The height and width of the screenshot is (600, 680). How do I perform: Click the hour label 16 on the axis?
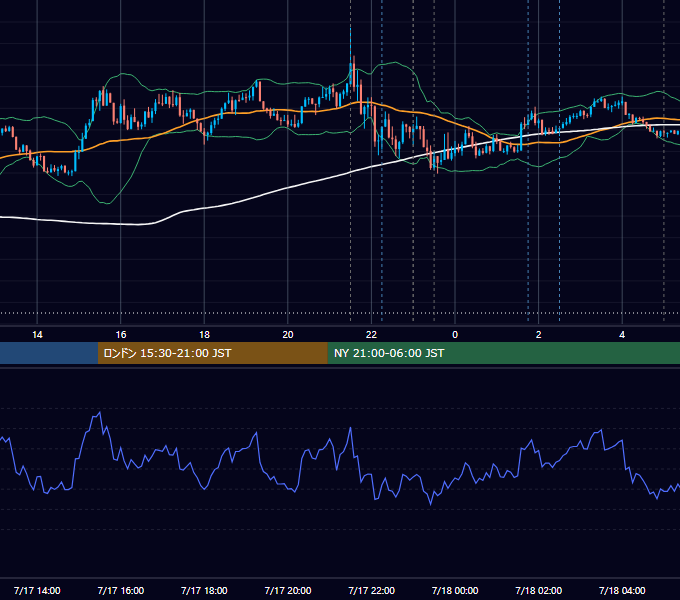click(x=121, y=335)
